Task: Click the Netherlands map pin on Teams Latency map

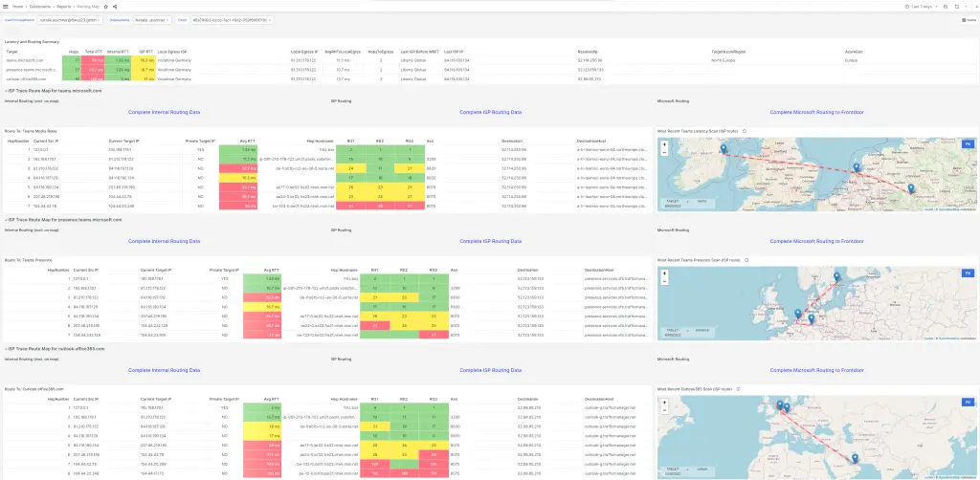Action: tap(857, 168)
